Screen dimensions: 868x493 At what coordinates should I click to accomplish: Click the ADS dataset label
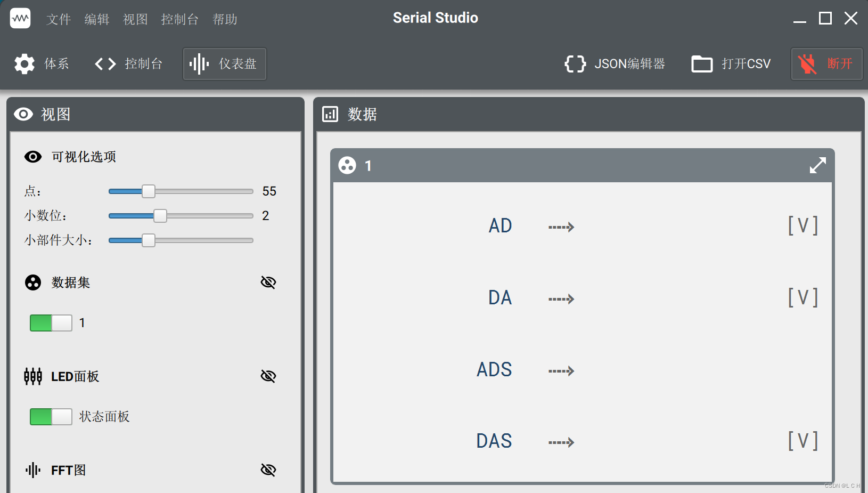pos(494,370)
